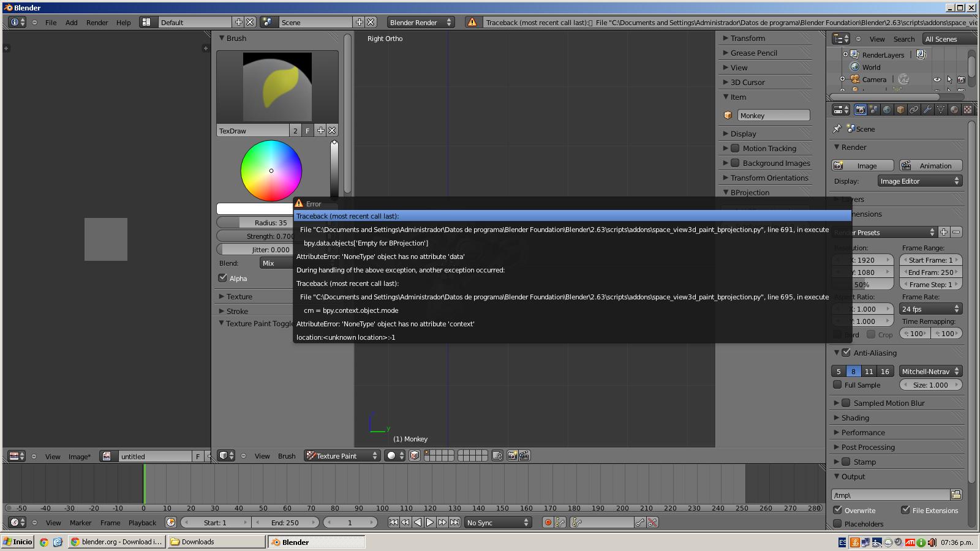Play animation forward in timeline

tap(430, 522)
